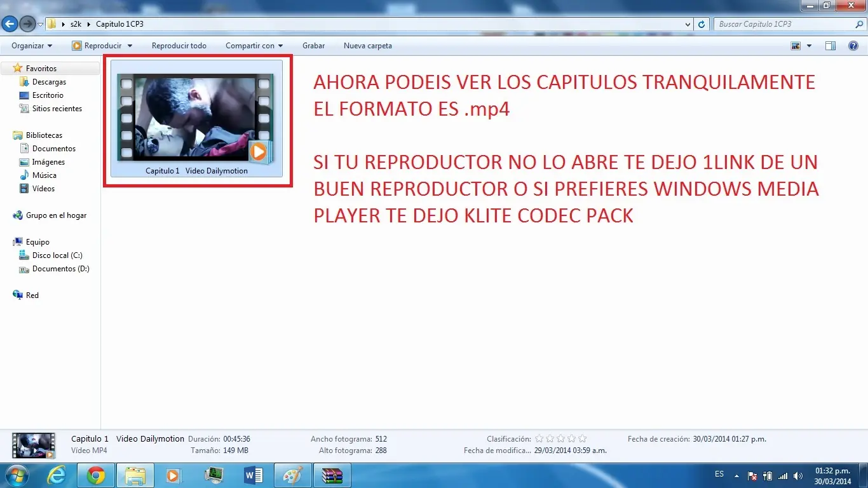The height and width of the screenshot is (488, 868).
Task: Select the Capitulo 1 Video Dailymotion thumbnail
Action: pyautogui.click(x=196, y=118)
